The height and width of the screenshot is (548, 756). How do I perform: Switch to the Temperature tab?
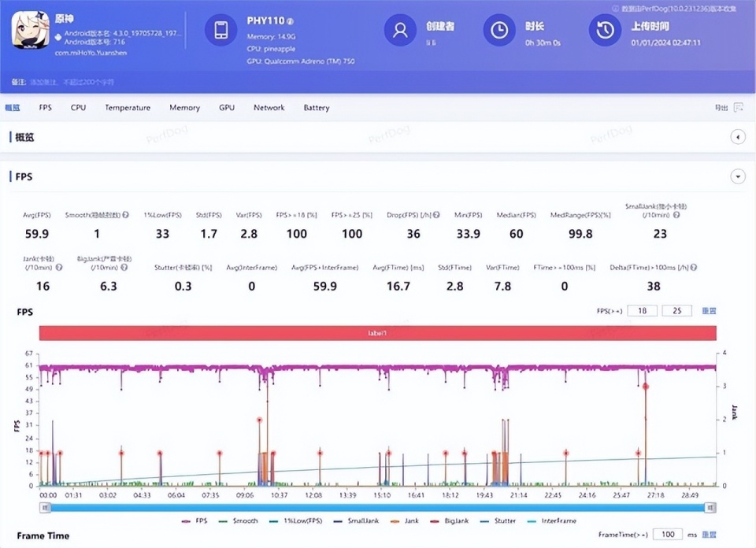pyautogui.click(x=128, y=108)
